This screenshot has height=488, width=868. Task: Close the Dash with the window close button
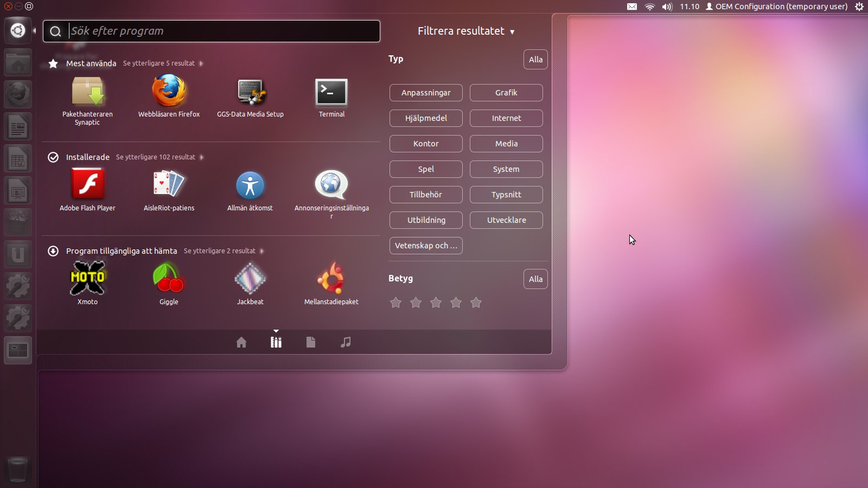click(8, 7)
